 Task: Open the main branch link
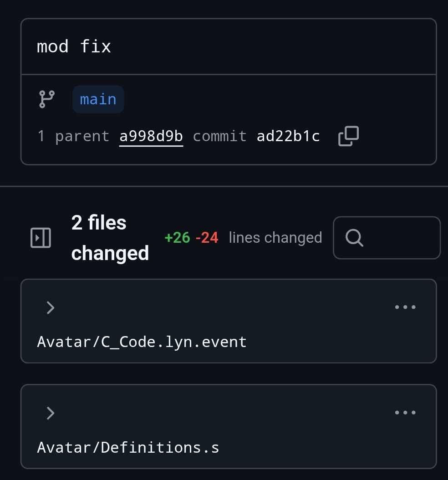[98, 99]
